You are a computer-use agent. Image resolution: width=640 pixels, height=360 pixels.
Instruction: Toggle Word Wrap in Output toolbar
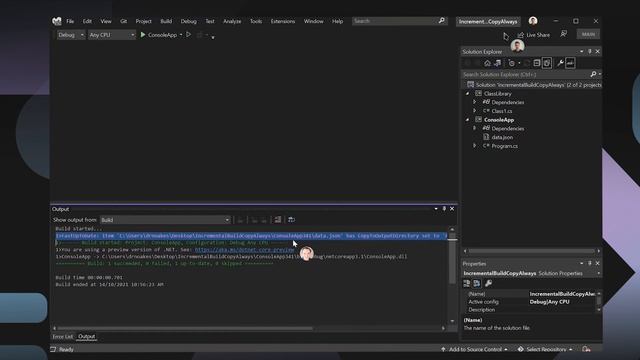pyautogui.click(x=291, y=220)
